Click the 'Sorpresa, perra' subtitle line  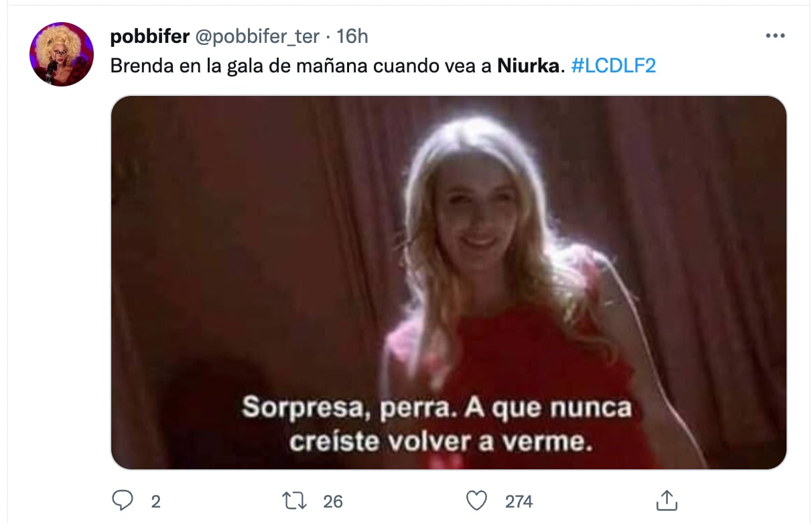tap(436, 408)
